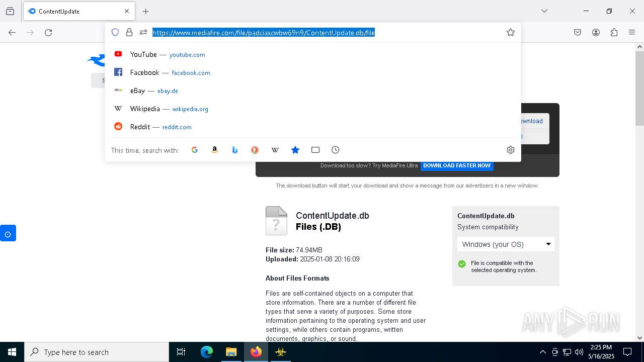Open the Extensions puzzle icon
The height and width of the screenshot is (362, 644).
pos(614,32)
